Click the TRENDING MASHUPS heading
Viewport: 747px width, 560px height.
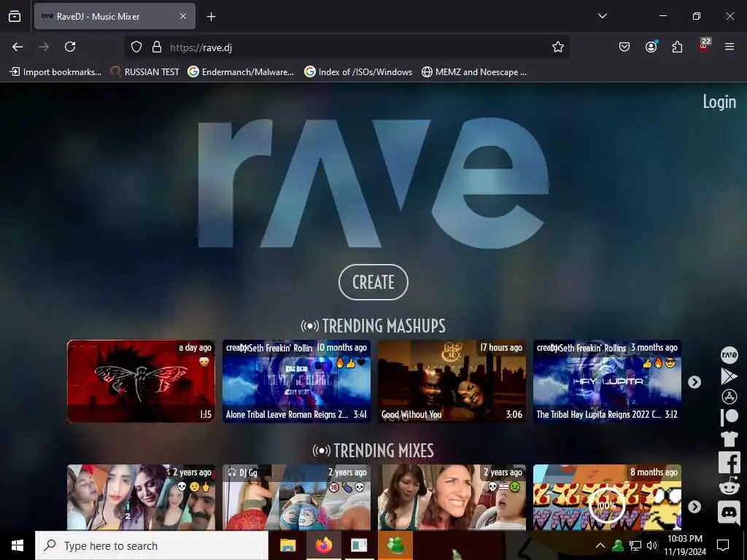(x=373, y=326)
